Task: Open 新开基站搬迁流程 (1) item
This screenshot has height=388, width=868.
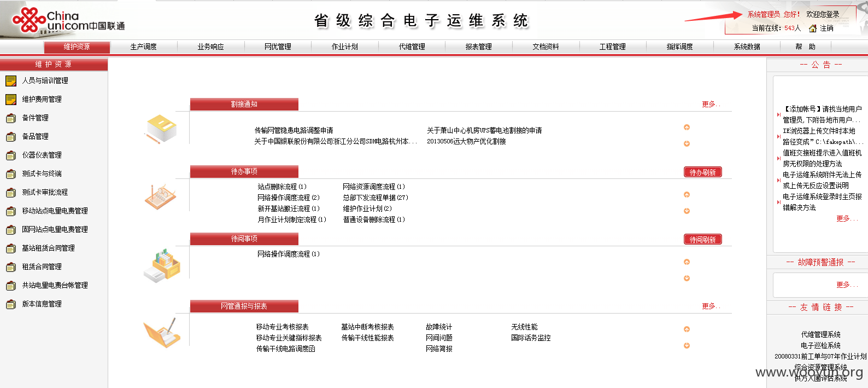Action: (x=289, y=209)
